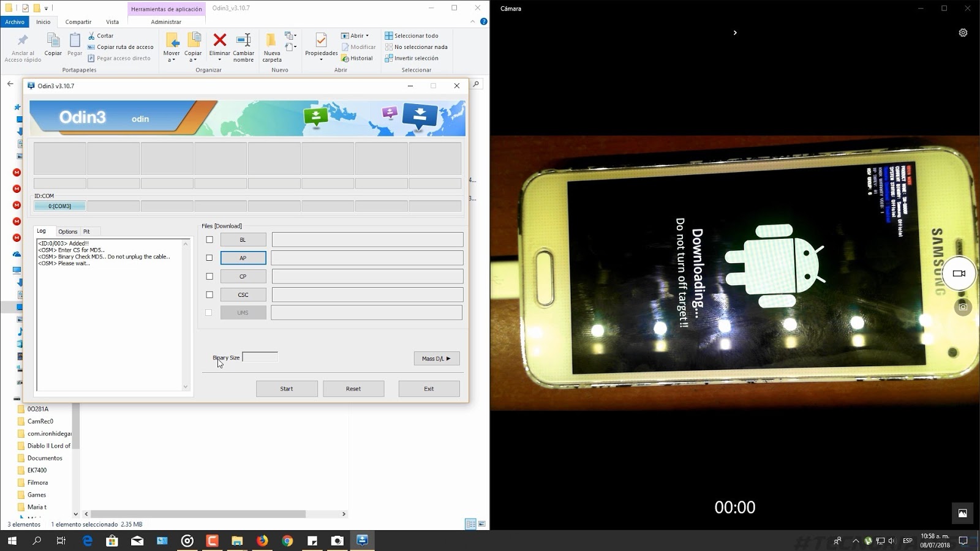The width and height of the screenshot is (980, 551).
Task: Click Seleccionar todo in the ribbon
Action: pyautogui.click(x=412, y=36)
